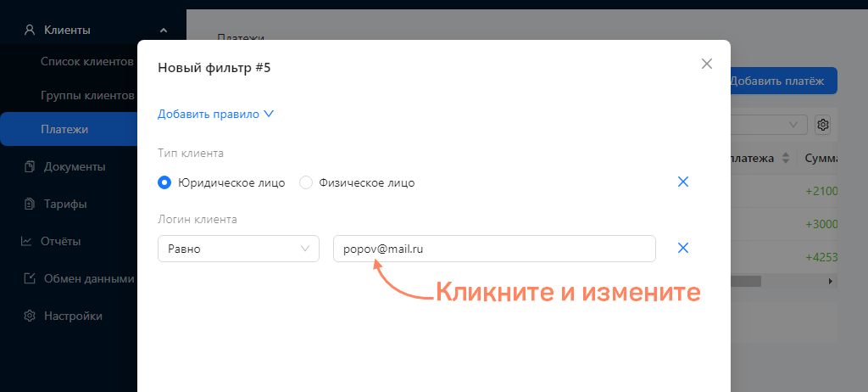Click the Тарифы document icon
This screenshot has width=868, height=392.
[30, 204]
